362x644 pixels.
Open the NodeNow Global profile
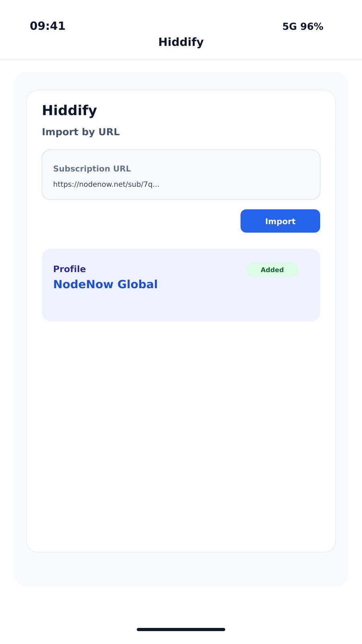pos(105,284)
